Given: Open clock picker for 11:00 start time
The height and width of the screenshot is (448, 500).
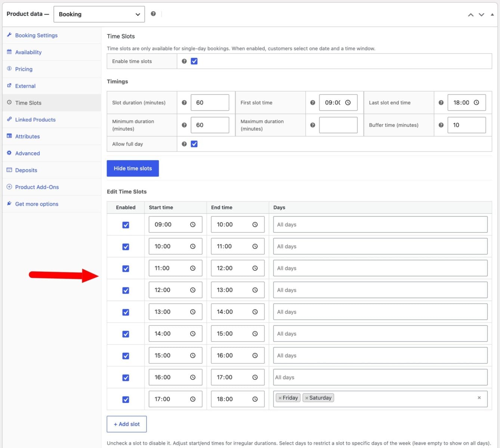Looking at the screenshot, I should pos(193,268).
